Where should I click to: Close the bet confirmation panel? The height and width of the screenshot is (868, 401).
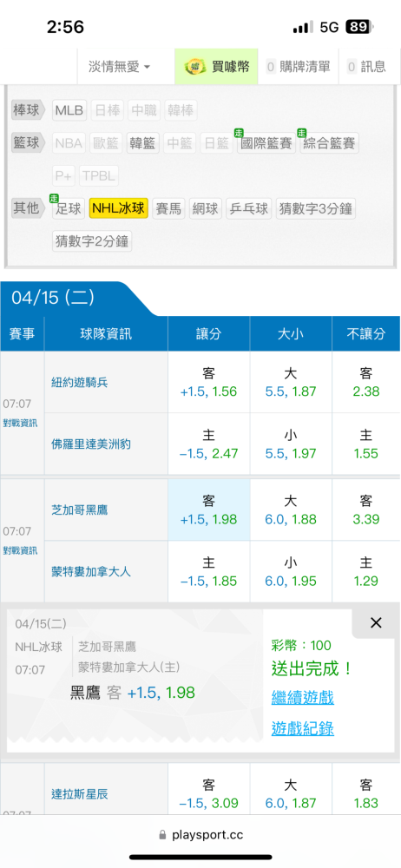[x=376, y=623]
